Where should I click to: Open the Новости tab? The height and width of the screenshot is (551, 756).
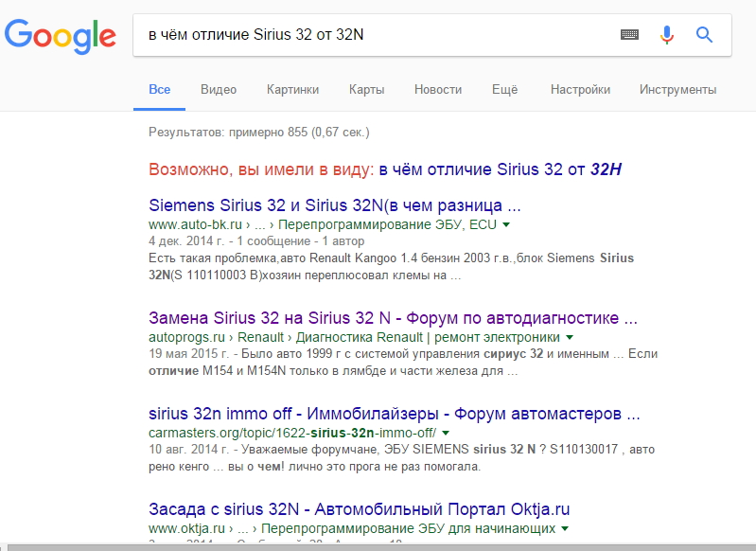[x=438, y=90]
